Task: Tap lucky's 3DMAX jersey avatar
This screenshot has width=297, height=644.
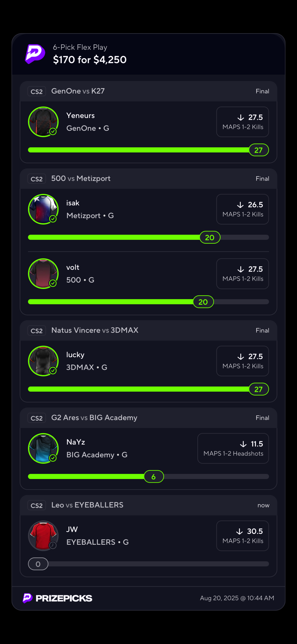Action: 43,361
